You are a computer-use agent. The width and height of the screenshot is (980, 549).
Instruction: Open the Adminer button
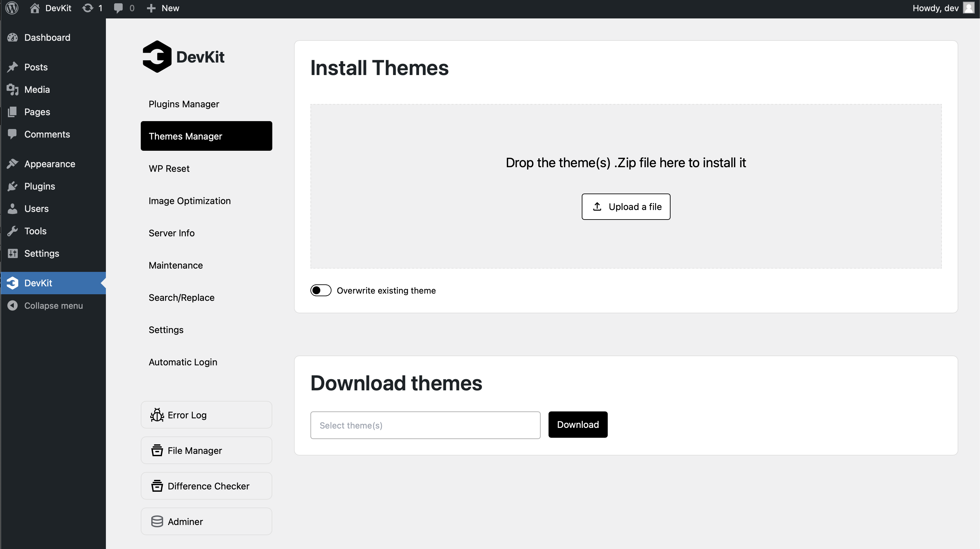click(x=207, y=522)
